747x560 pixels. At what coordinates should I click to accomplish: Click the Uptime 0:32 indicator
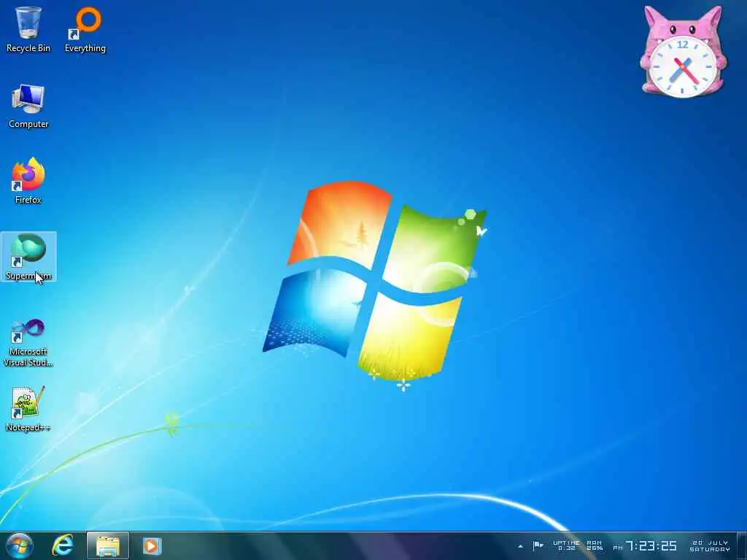click(x=566, y=545)
